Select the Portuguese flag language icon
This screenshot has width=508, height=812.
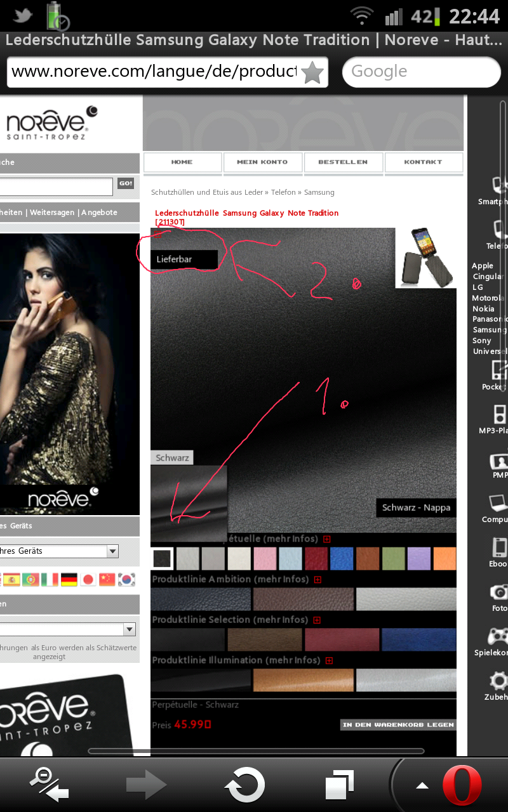[30, 579]
